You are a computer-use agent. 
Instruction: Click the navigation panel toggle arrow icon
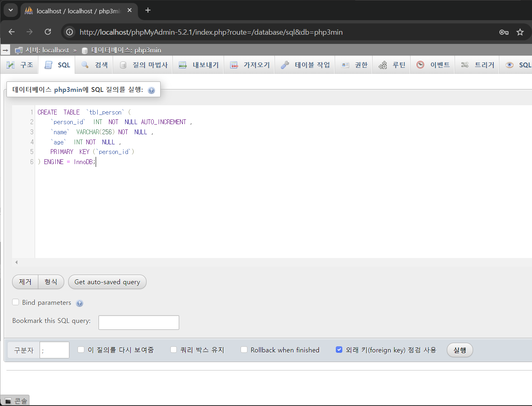(5, 50)
